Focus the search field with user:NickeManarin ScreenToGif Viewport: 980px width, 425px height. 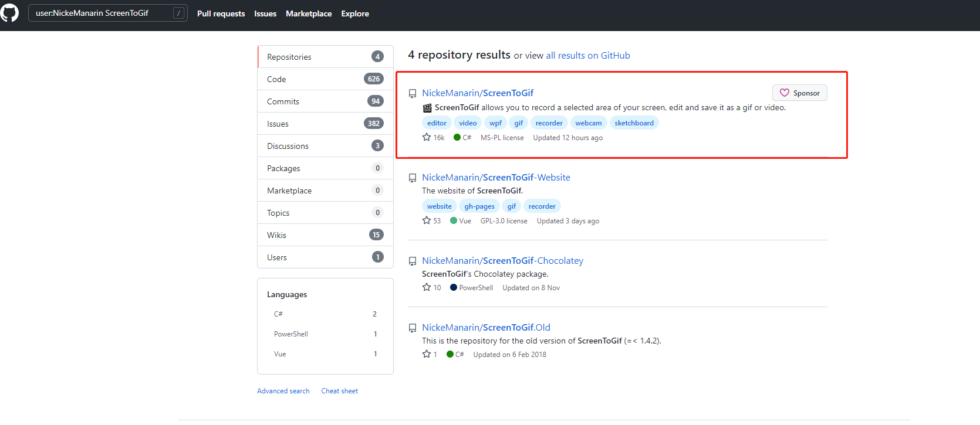pos(108,13)
